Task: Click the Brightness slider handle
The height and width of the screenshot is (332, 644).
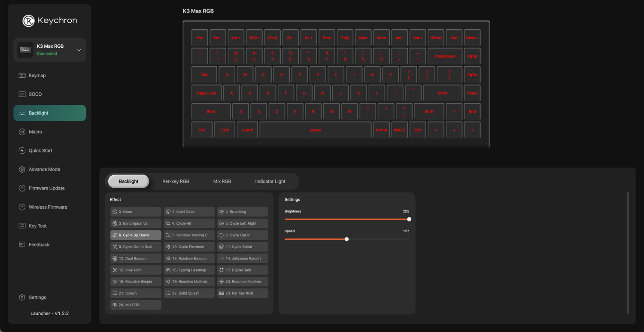Action: click(409, 219)
